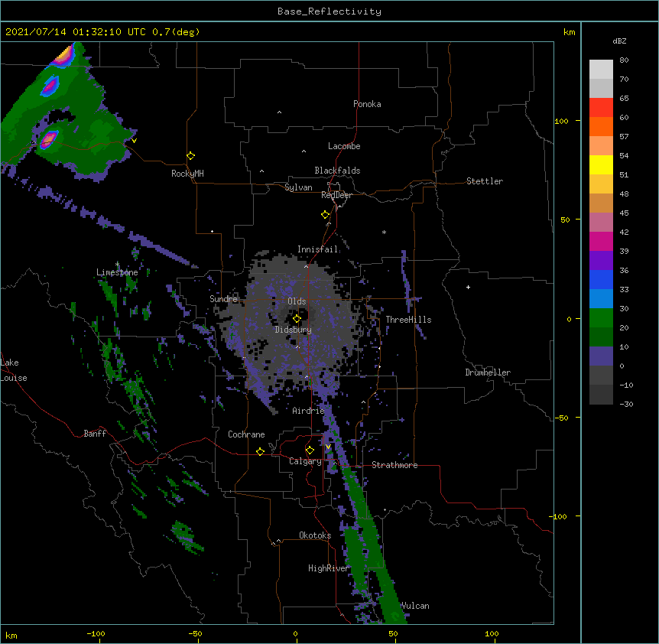Click the RedDeer city label

click(336, 195)
